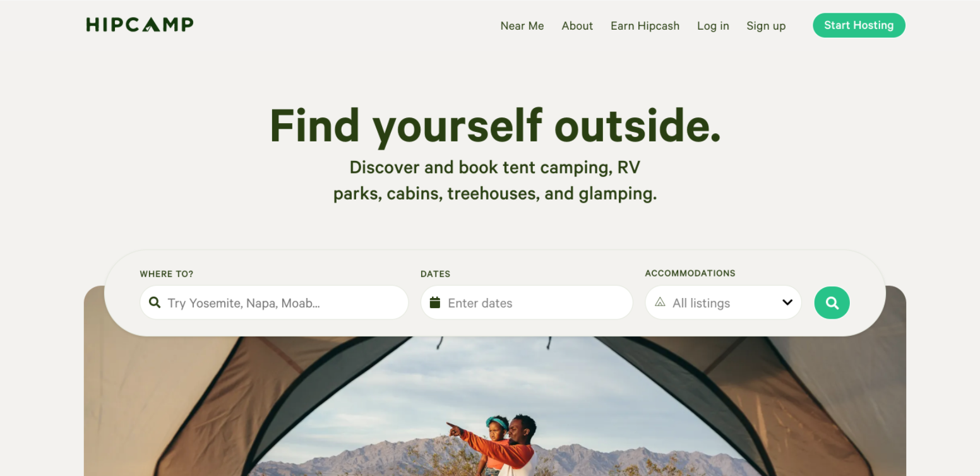
Task: Click the tent icon beside All listings
Action: pyautogui.click(x=660, y=302)
